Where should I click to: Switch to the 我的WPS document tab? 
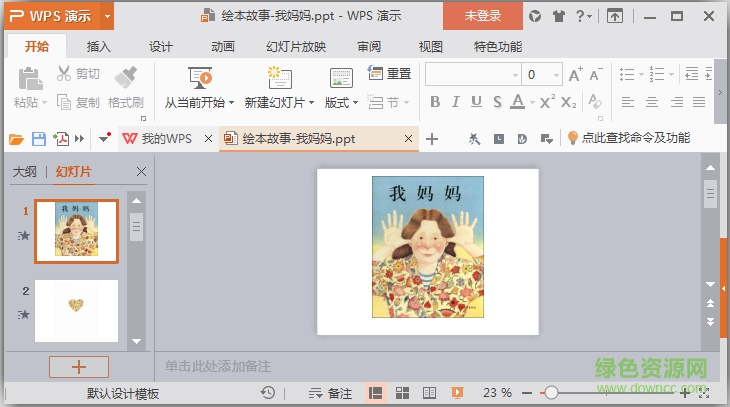pyautogui.click(x=166, y=139)
